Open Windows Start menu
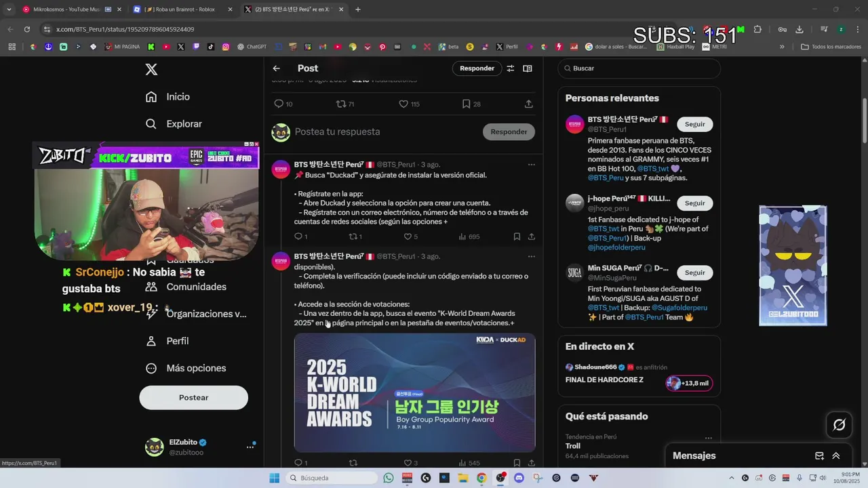The image size is (868, 488). coord(275,478)
